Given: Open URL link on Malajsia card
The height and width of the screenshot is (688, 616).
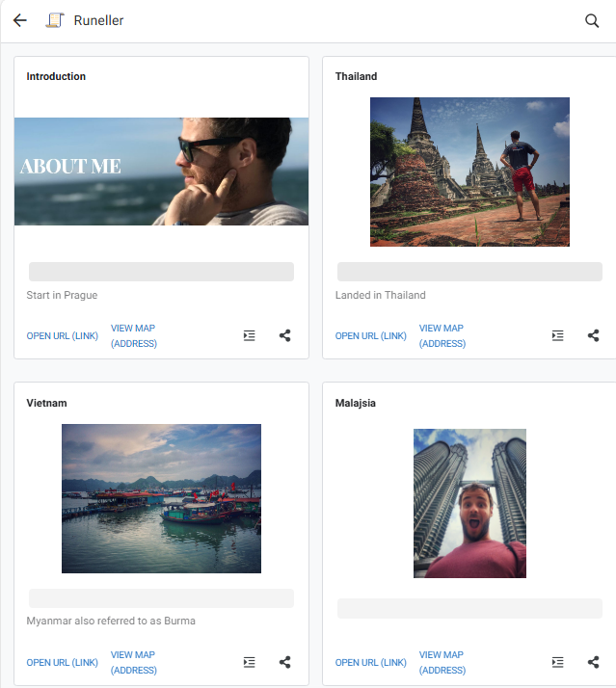Looking at the screenshot, I should 371,663.
